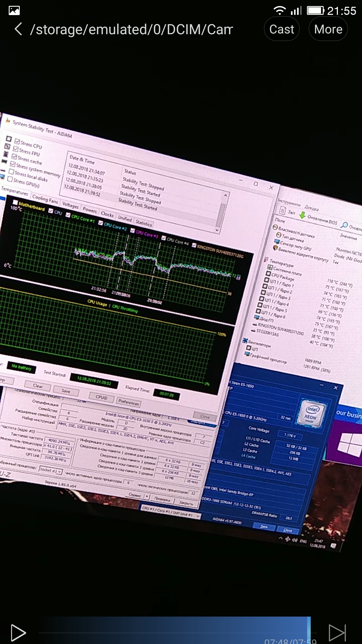Tap the Cast button
Screen dimensions: 362x644
click(282, 29)
